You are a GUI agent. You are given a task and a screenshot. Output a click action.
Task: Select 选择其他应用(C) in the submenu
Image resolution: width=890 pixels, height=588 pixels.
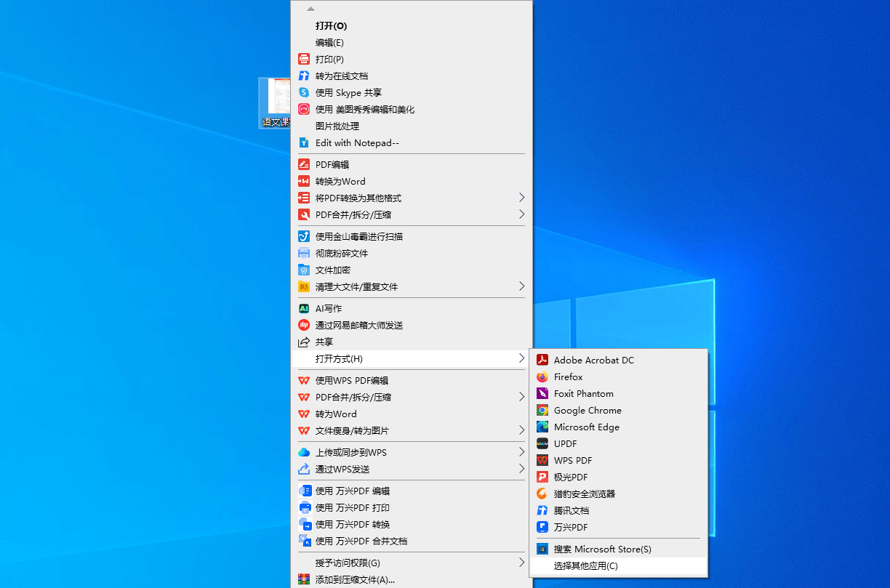618,566
